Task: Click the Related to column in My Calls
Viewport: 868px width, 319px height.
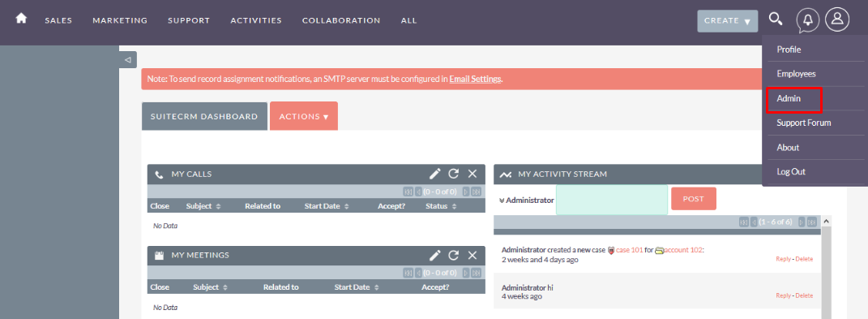Action: (x=263, y=206)
